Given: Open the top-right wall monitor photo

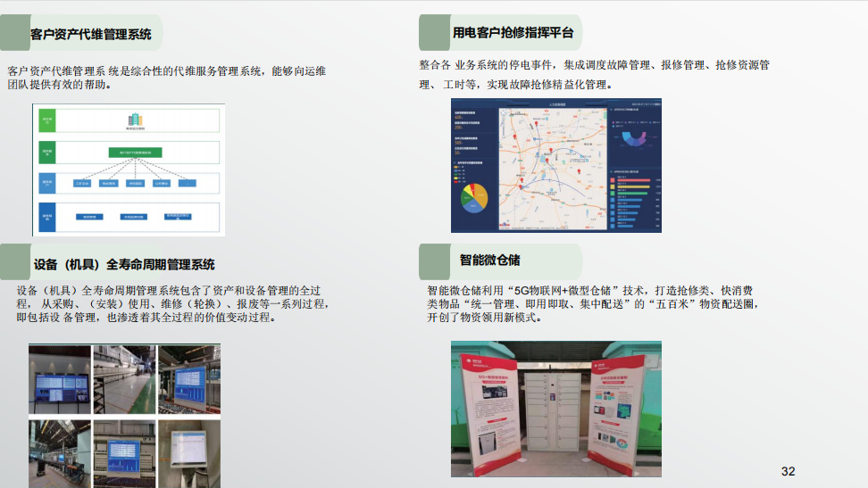Looking at the screenshot, I should [x=189, y=380].
